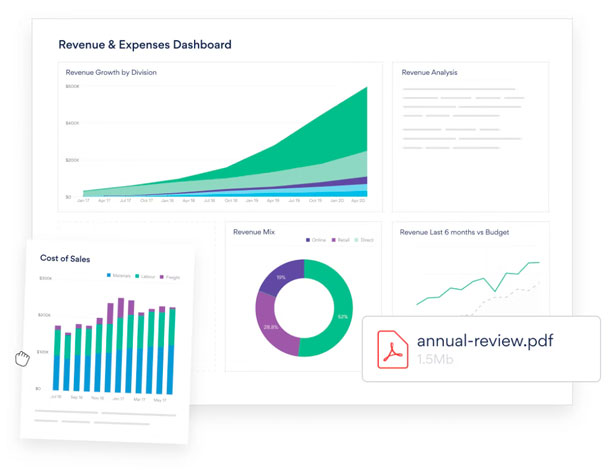Select the 52% green donut segment
The width and height of the screenshot is (612, 472).
coord(342,308)
